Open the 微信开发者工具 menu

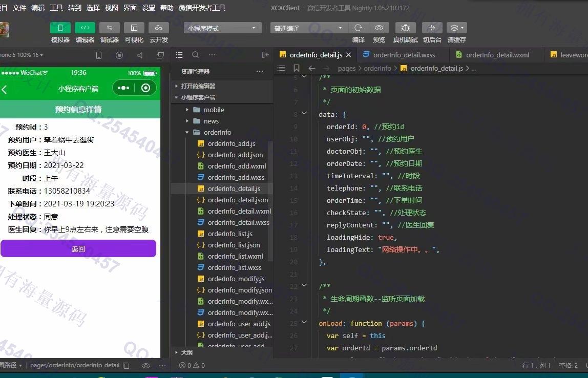[202, 8]
